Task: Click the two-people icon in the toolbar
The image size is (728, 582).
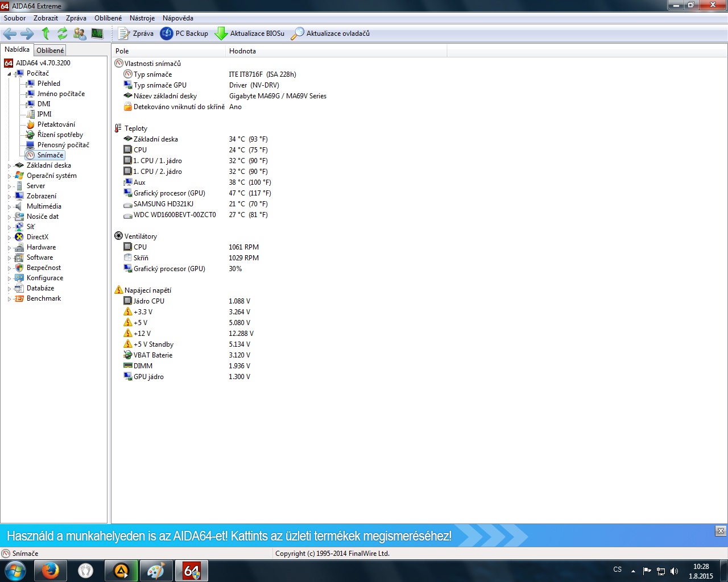Action: 80,34
